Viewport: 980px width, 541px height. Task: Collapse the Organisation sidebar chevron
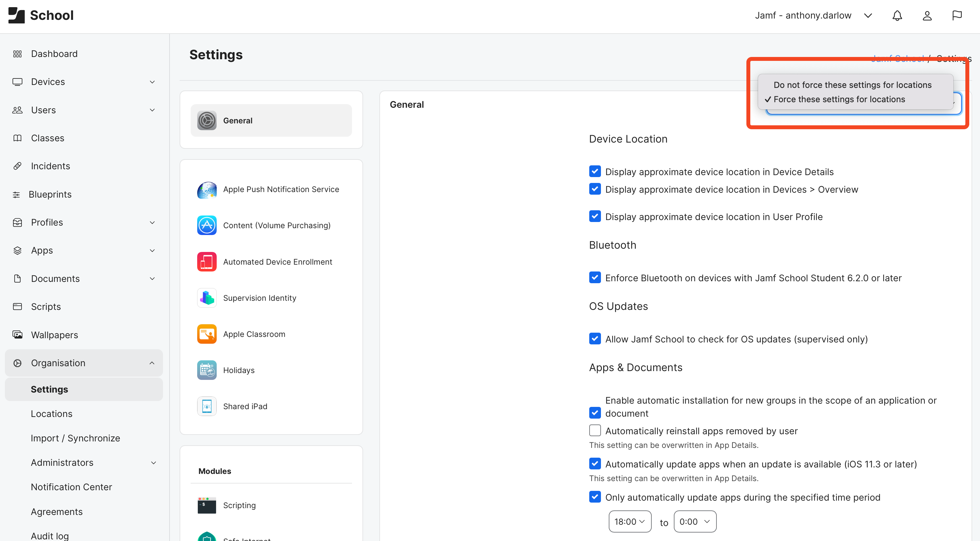click(152, 363)
